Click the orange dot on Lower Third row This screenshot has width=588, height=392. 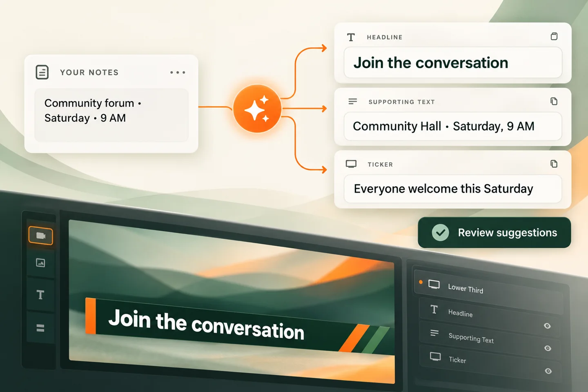pos(421,282)
